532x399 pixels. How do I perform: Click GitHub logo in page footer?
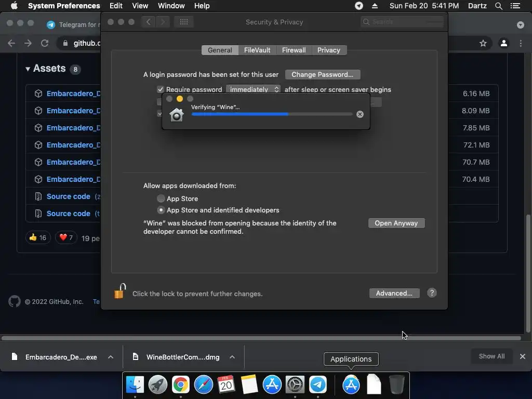14,301
